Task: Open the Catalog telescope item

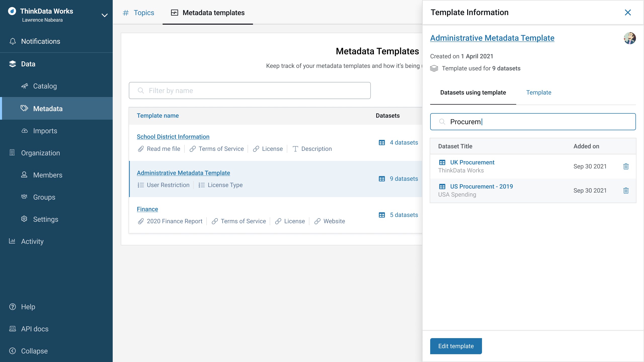Action: [x=45, y=86]
